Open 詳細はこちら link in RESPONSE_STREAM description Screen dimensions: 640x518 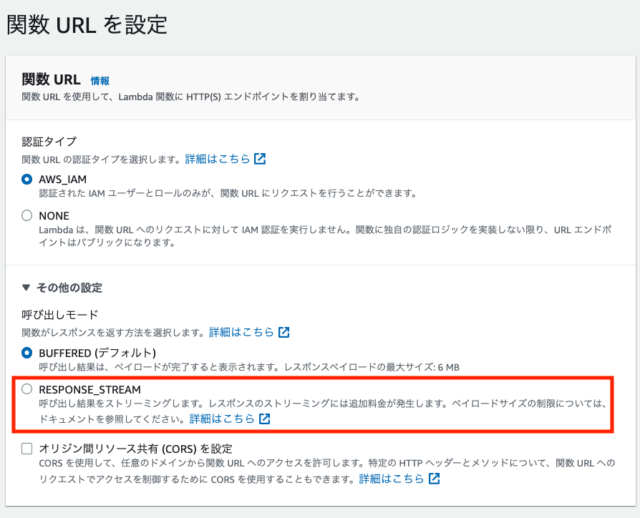pos(222,419)
